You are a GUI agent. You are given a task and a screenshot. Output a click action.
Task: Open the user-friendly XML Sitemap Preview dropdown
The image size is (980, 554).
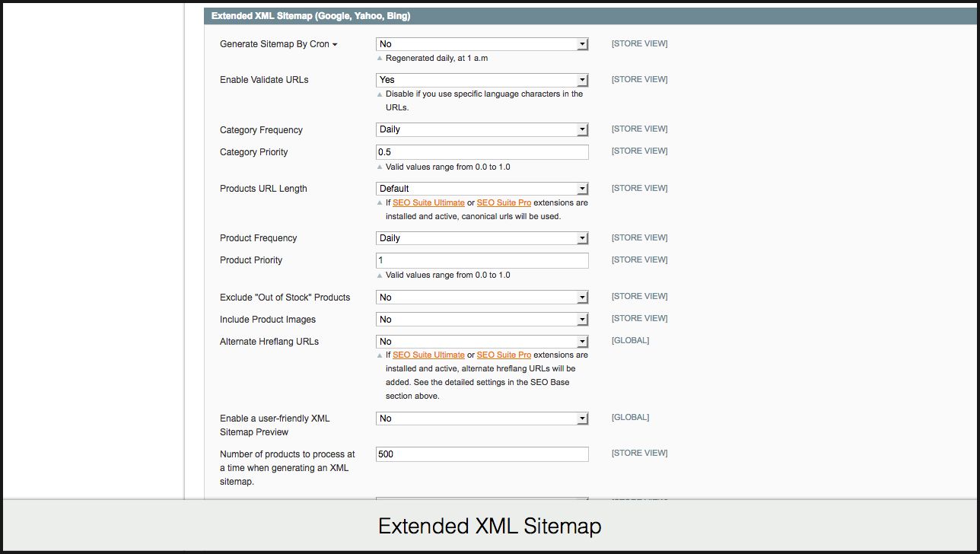click(482, 419)
